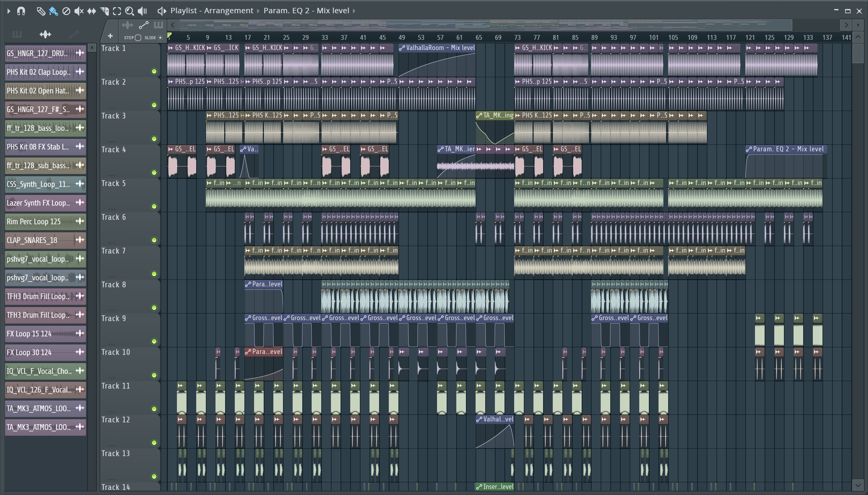This screenshot has width=868, height=495.
Task: Click vertical scroll down arrow
Action: click(x=858, y=485)
